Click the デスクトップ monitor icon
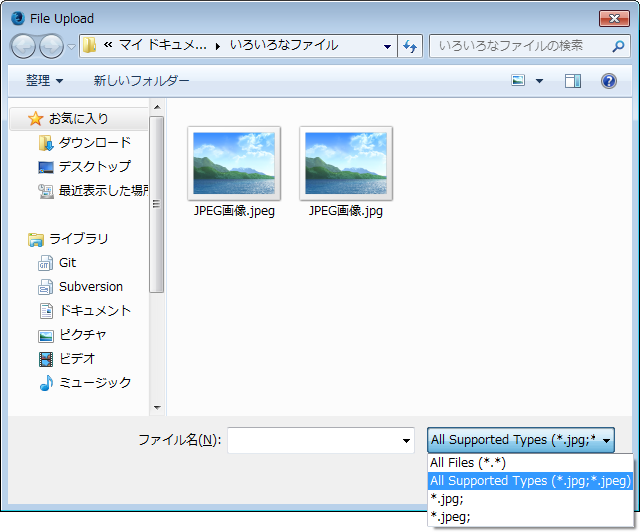The width and height of the screenshot is (640, 532). click(46, 167)
